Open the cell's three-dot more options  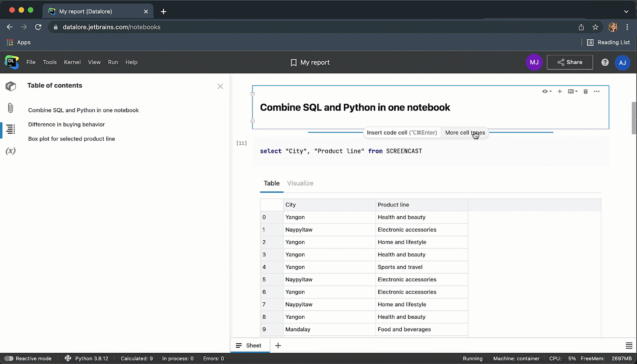click(x=596, y=91)
